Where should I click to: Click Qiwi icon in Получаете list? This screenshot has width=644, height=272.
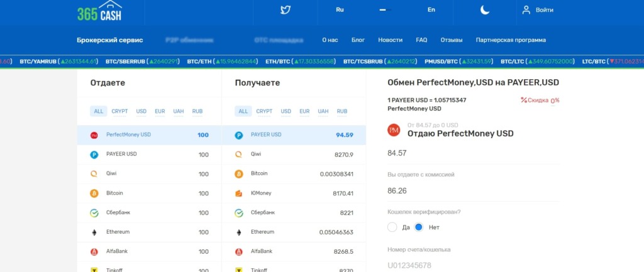238,155
